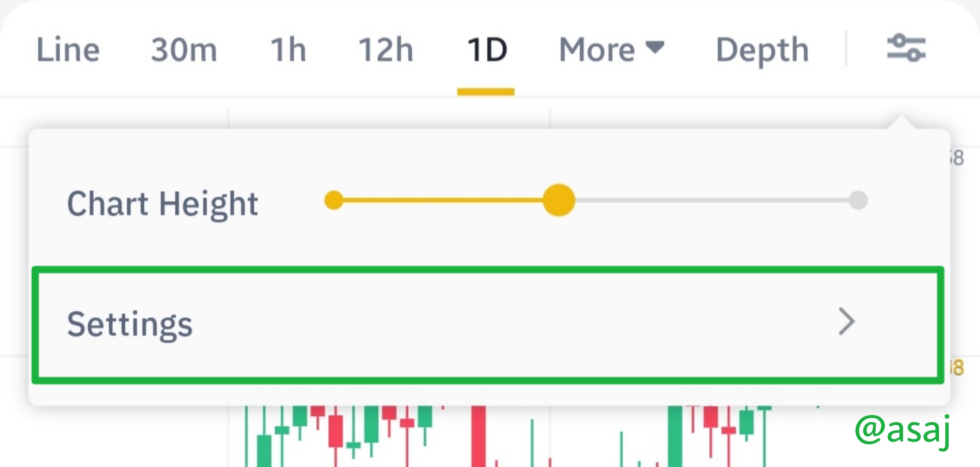Click the tall red candlestick on chart
The height and width of the screenshot is (467, 980).
(x=478, y=436)
